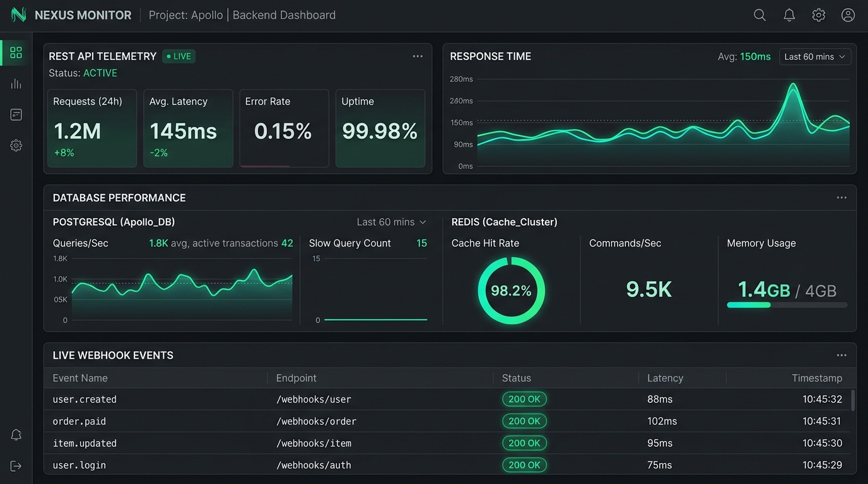
Task: Click the 10:45:29 timestamp
Action: 822,465
